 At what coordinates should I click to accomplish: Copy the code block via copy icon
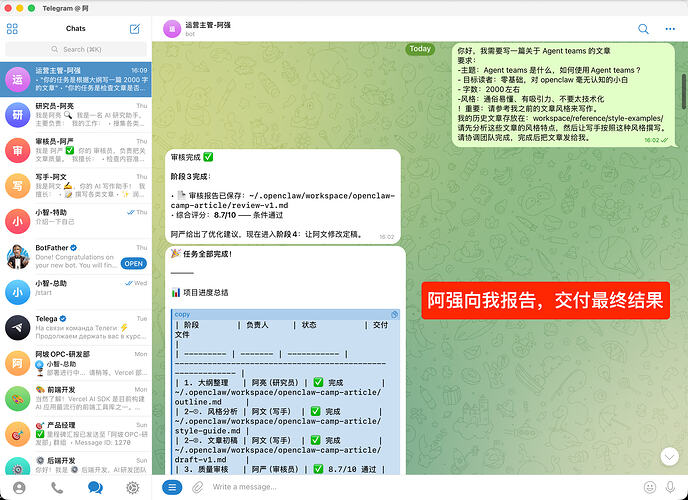(394, 314)
